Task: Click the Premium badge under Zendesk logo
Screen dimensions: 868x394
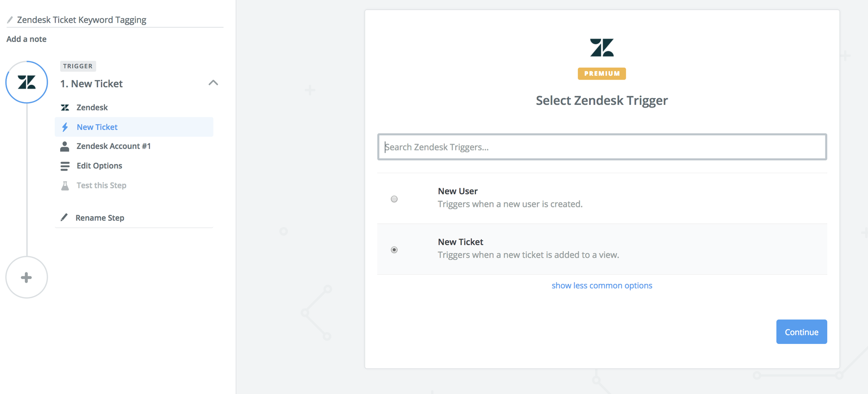Action: tap(602, 74)
